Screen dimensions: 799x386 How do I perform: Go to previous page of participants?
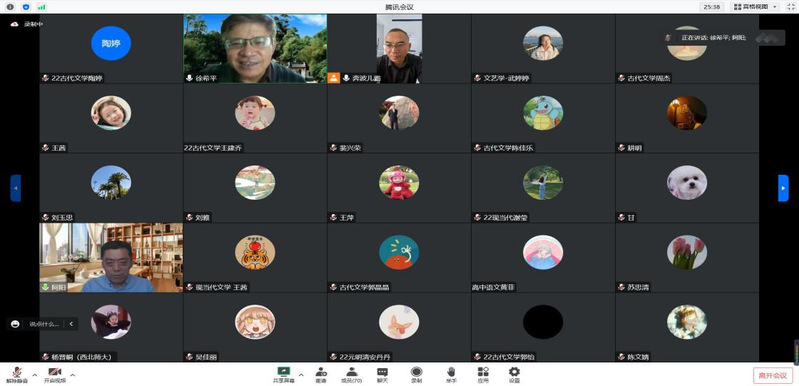click(x=16, y=188)
